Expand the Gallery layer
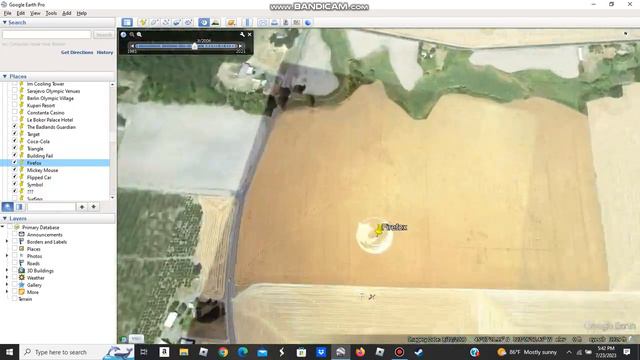640x360 pixels. 7,285
